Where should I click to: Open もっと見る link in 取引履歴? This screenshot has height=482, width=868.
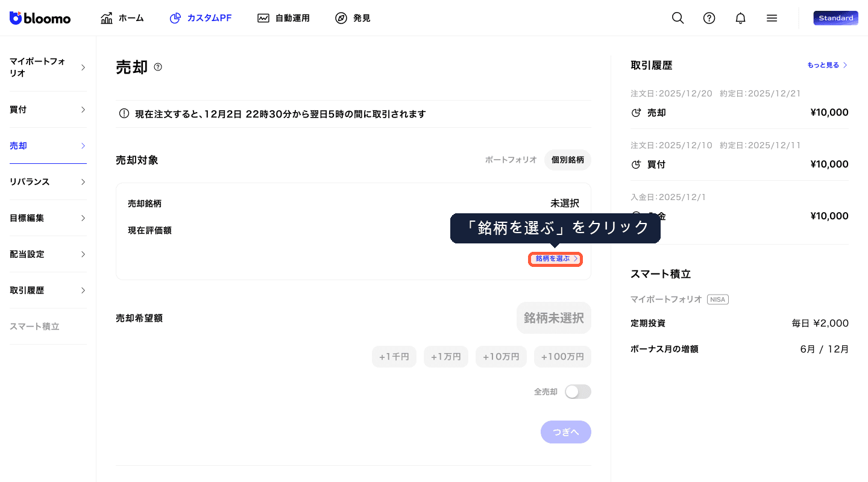tap(828, 65)
